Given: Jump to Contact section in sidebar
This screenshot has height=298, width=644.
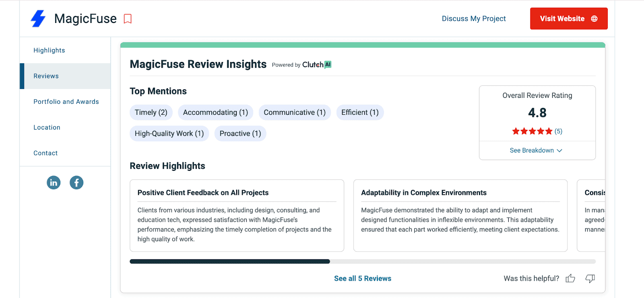Looking at the screenshot, I should point(45,153).
